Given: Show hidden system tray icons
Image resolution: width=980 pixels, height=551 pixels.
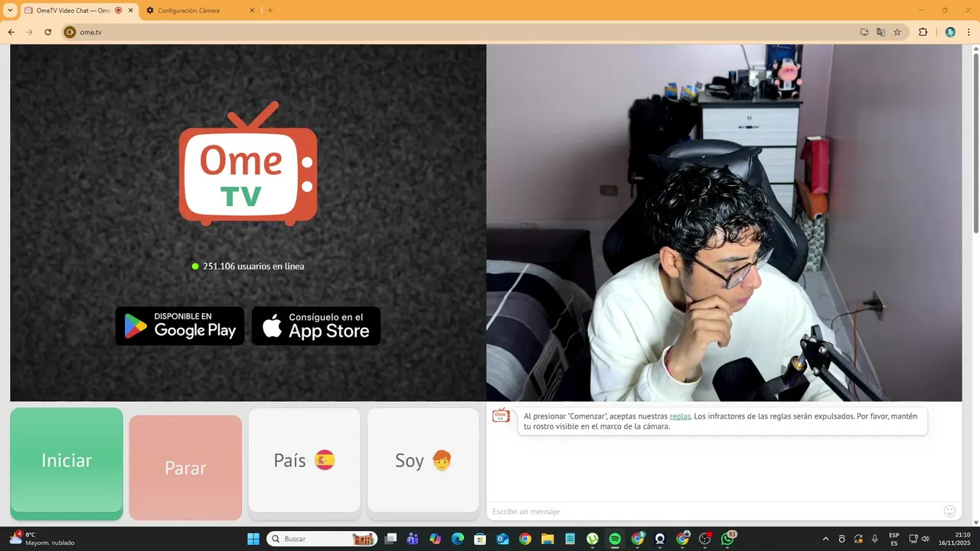Looking at the screenshot, I should pos(825,539).
